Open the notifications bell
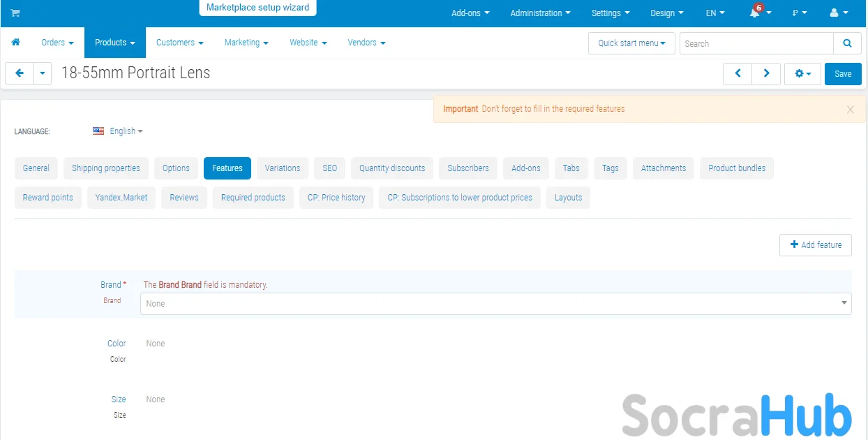Screen dimensions: 868x440 point(755,13)
